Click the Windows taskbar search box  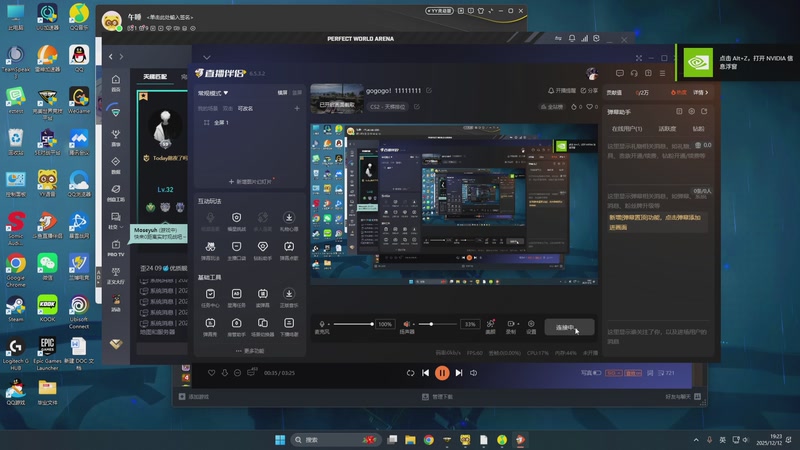click(x=335, y=440)
